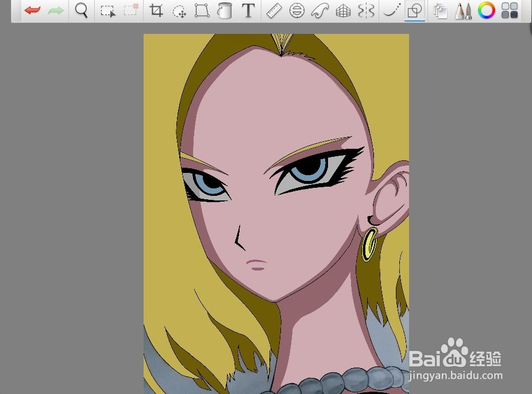Click the character drawing on canvas
The width and height of the screenshot is (532, 394).
(276, 214)
